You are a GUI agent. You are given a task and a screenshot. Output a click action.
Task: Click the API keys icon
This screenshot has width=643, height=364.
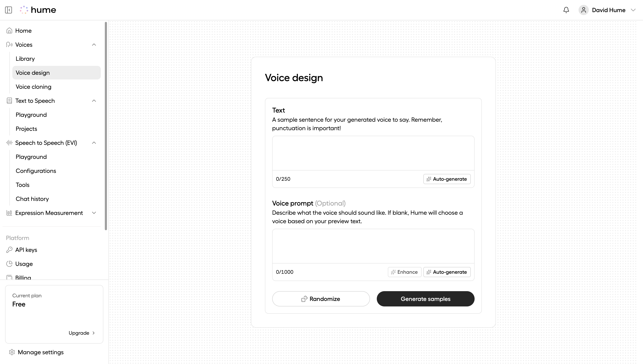[9, 250]
